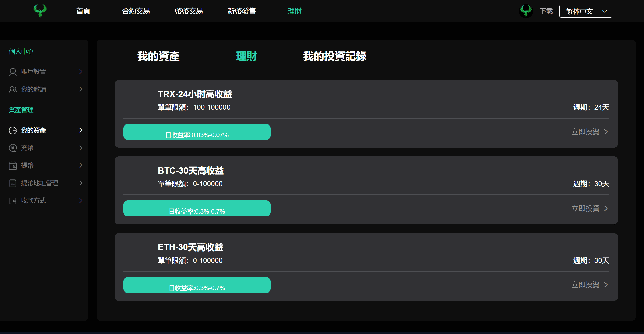Click the 提幣地址管理 address management icon
Image resolution: width=644 pixels, height=334 pixels.
13,183
